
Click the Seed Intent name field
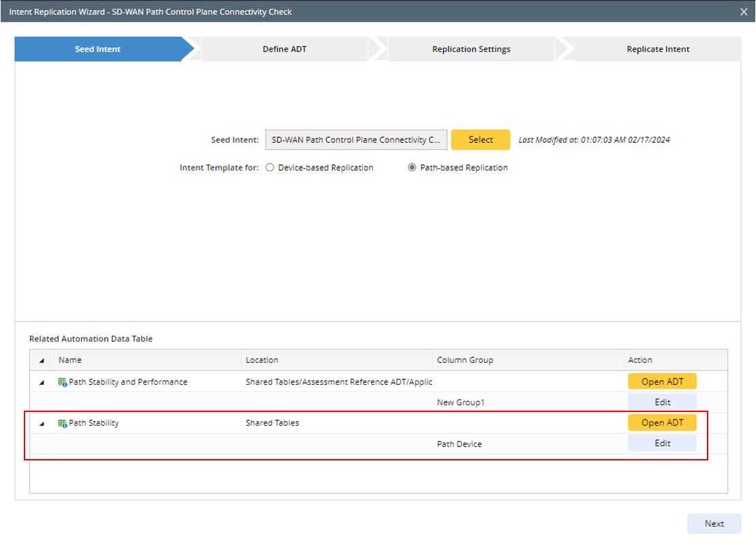pyautogui.click(x=356, y=140)
